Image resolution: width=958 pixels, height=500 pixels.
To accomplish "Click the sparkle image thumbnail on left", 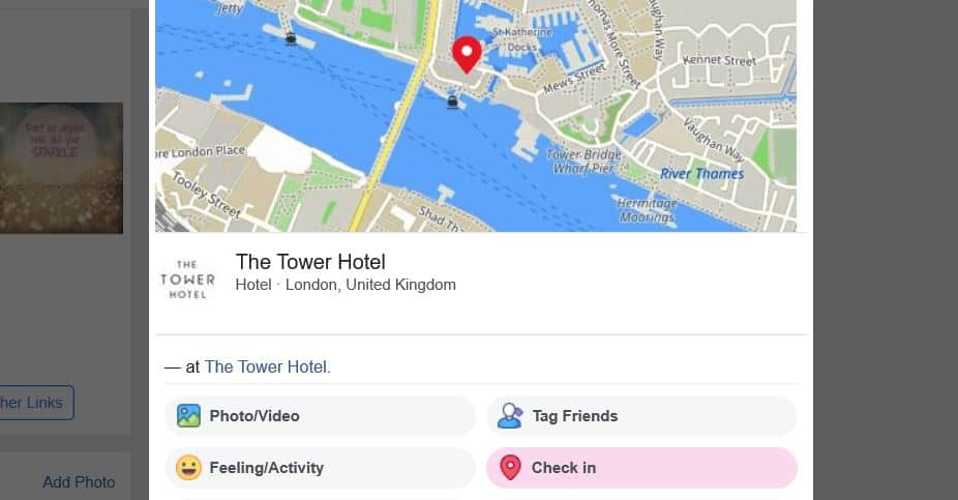I will tap(61, 168).
